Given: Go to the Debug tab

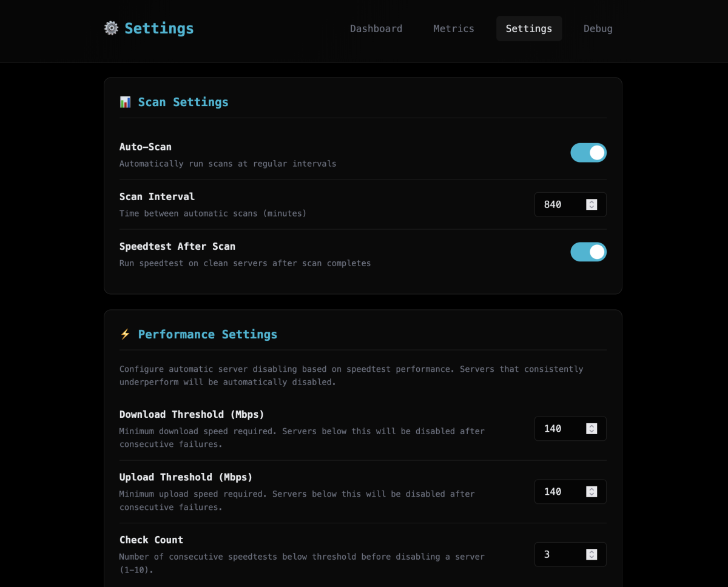Looking at the screenshot, I should 598,29.
